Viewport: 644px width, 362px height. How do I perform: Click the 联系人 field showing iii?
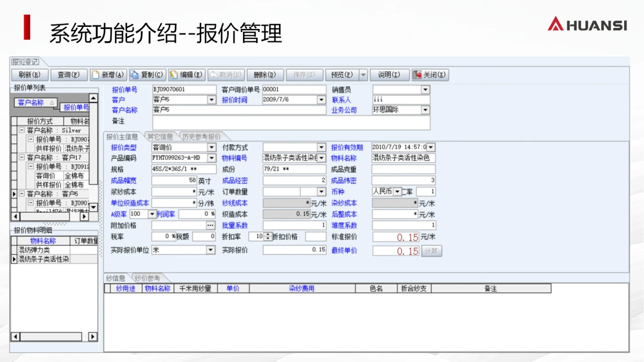[401, 100]
